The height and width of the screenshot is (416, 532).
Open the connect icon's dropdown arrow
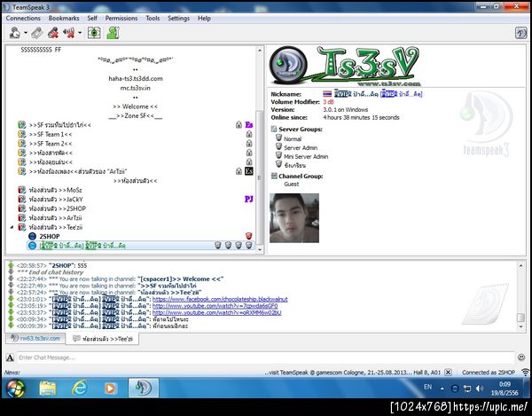tap(26, 33)
